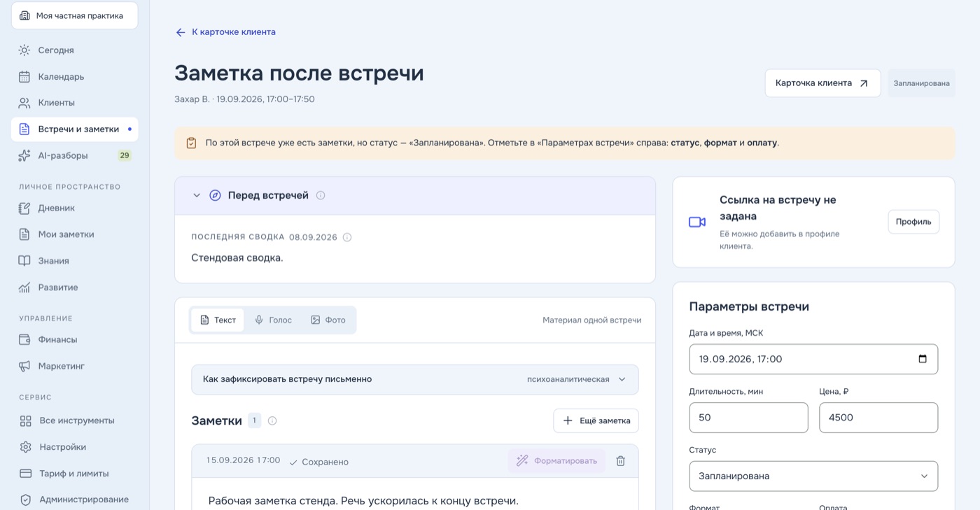The width and height of the screenshot is (980, 510).
Task: Click the 29 badge next to AI-разборы
Action: pyautogui.click(x=125, y=155)
